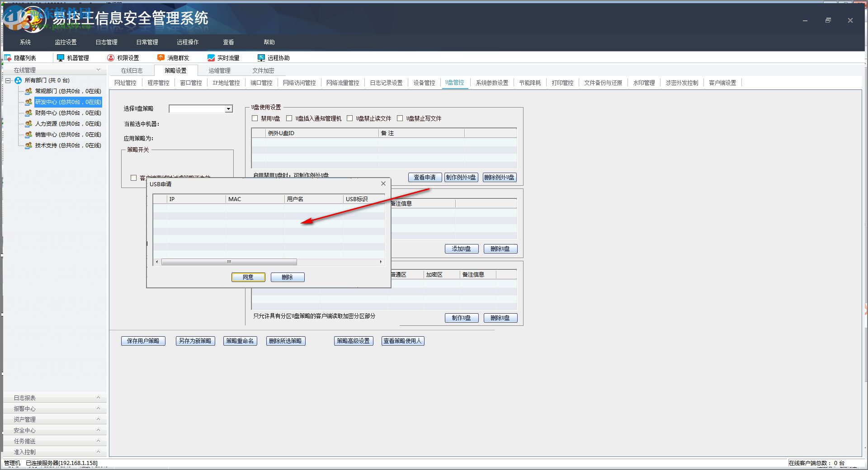This screenshot has width=868, height=470.
Task: Click the 研发中心 group icon
Action: click(28, 102)
